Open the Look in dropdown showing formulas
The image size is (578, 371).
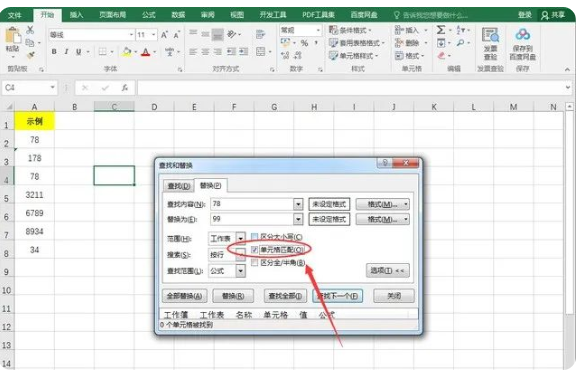(241, 271)
